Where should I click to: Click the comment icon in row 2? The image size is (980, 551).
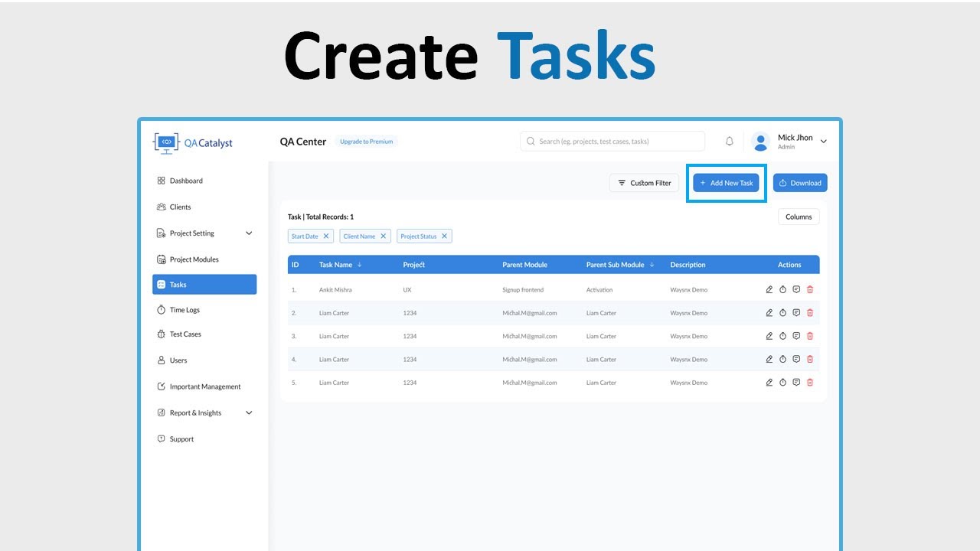point(796,313)
